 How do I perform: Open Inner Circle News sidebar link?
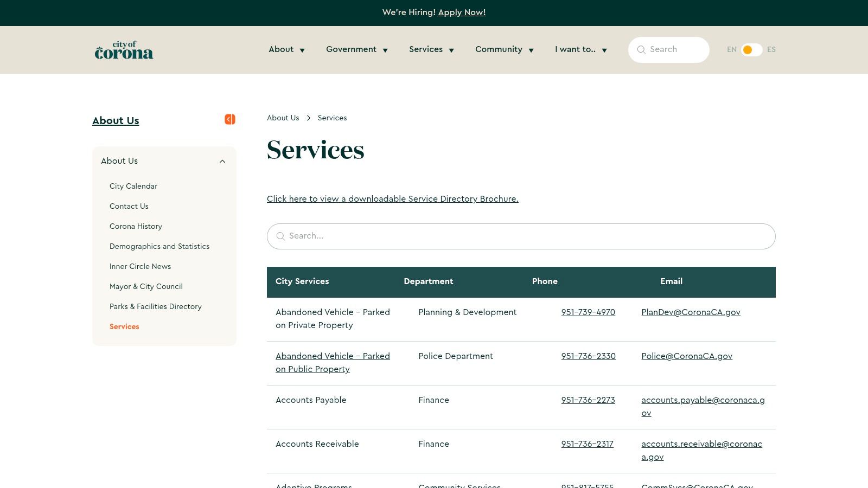pyautogui.click(x=140, y=266)
